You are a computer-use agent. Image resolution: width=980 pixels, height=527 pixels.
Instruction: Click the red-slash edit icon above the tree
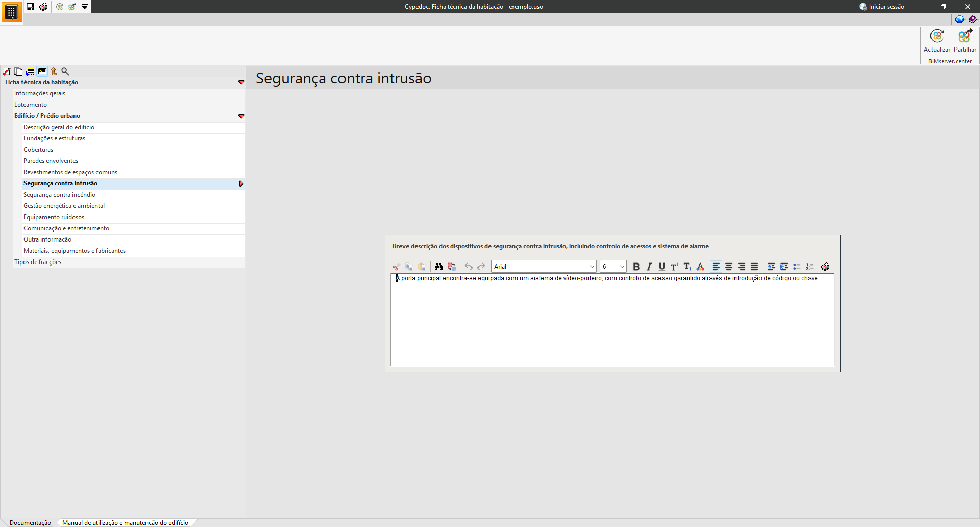(x=7, y=71)
